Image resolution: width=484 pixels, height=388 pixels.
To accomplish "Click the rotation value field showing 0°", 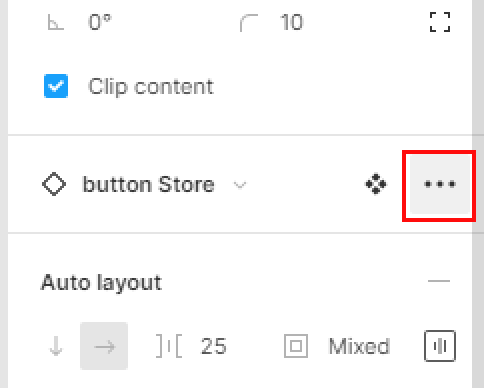I will (100, 23).
